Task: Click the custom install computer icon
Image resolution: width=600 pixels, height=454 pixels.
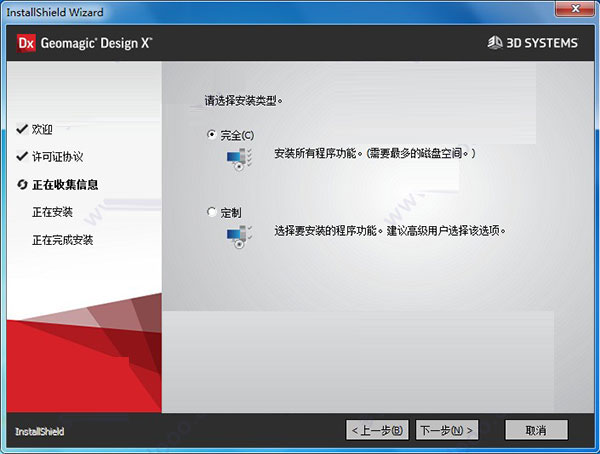Action: [x=239, y=237]
